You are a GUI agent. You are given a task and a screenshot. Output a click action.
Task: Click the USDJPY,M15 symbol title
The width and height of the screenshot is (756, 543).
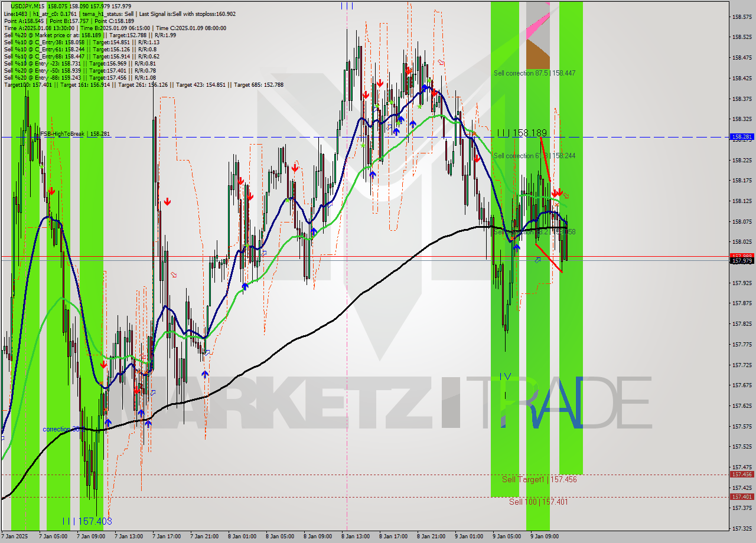tap(28, 6)
